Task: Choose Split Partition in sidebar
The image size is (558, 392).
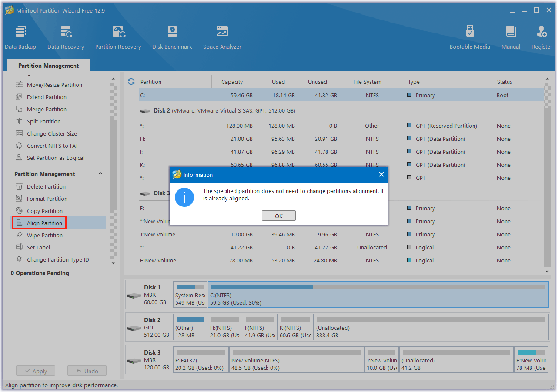Action: 43,121
